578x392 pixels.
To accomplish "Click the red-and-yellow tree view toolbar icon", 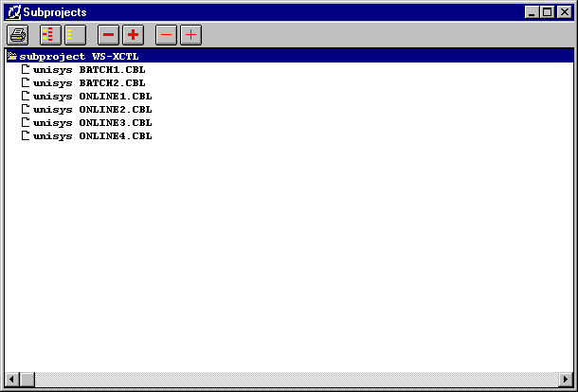I will point(50,35).
